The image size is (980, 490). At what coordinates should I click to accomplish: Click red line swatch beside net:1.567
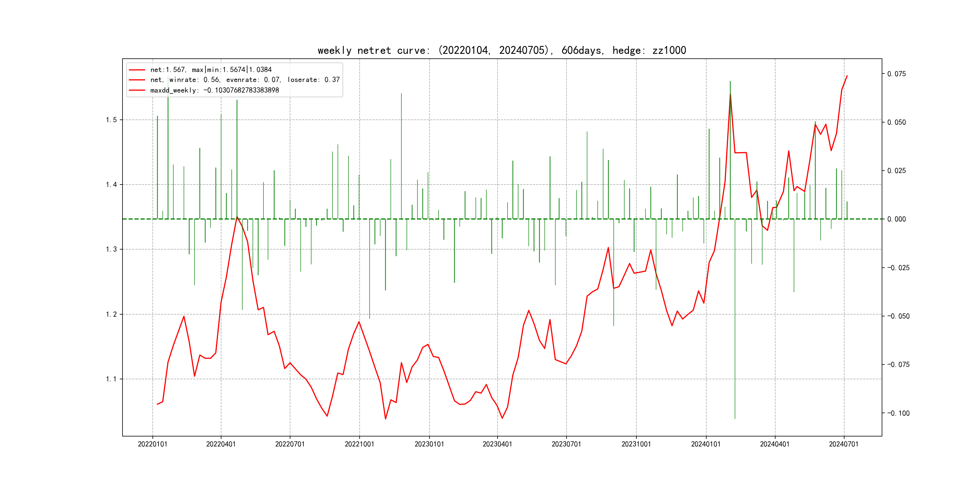click(137, 70)
